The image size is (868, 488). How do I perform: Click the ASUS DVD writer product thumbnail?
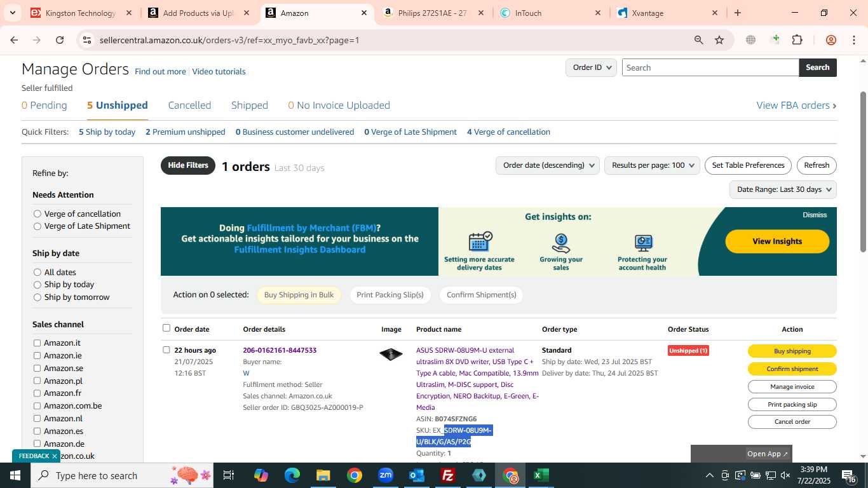point(391,354)
